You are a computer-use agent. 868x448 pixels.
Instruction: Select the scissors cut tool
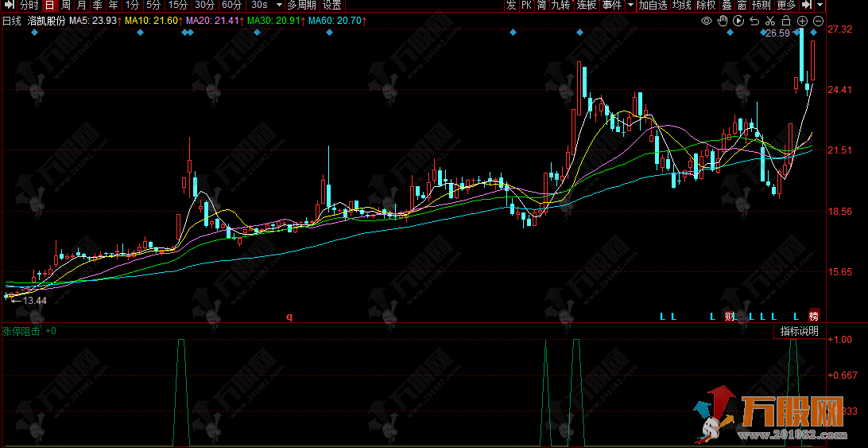click(770, 20)
